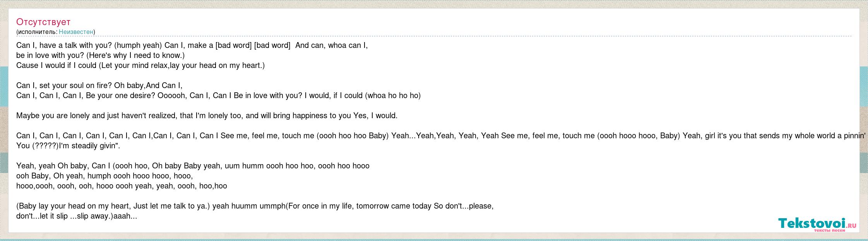The width and height of the screenshot is (868, 241).
Task: Click the "Be your one desire" lyric line
Action: click(218, 95)
